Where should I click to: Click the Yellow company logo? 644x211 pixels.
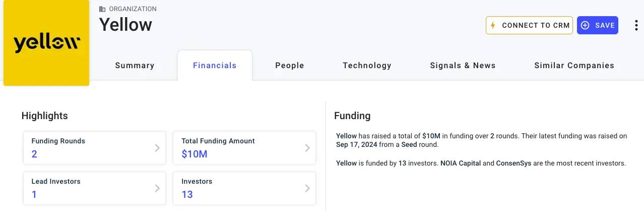click(x=46, y=43)
